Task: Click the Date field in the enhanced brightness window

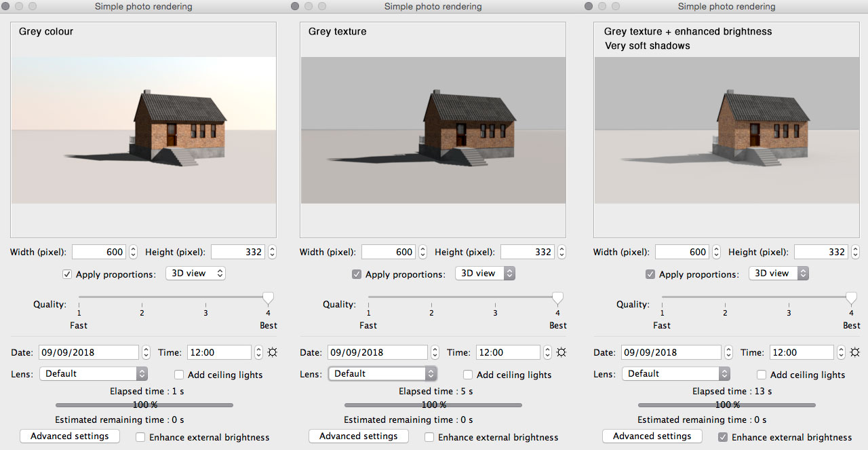Action: (x=672, y=352)
